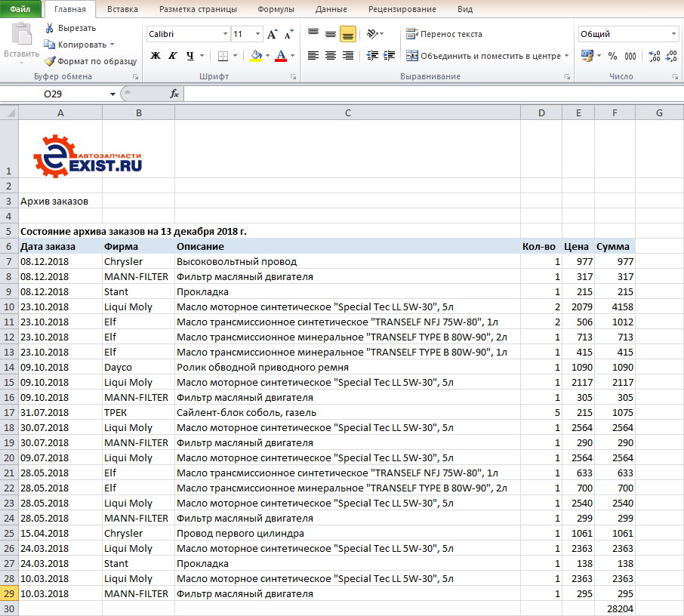Switch to the Данные tab
The width and height of the screenshot is (684, 616).
pos(331,9)
